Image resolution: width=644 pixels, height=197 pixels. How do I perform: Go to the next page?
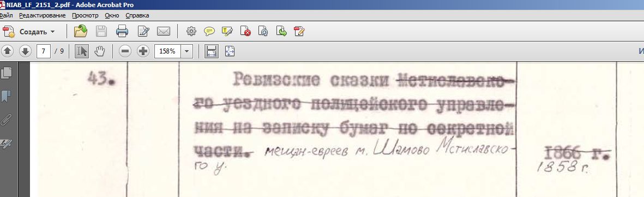click(x=25, y=51)
